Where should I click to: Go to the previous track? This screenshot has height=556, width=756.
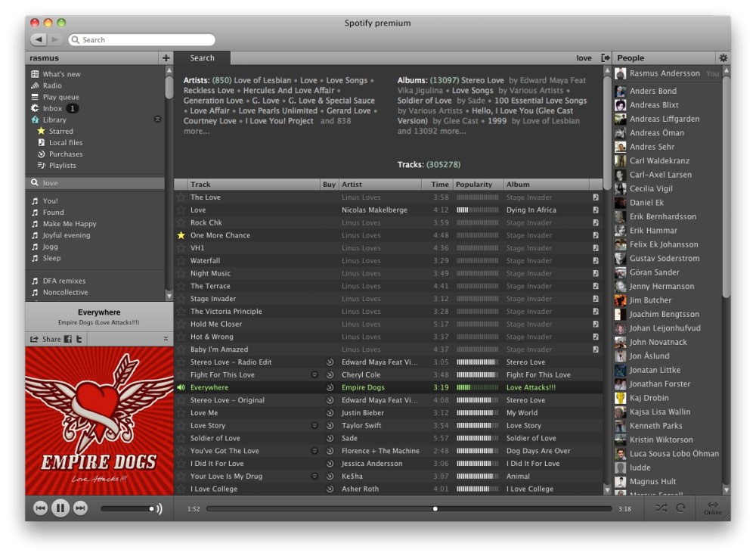41,508
